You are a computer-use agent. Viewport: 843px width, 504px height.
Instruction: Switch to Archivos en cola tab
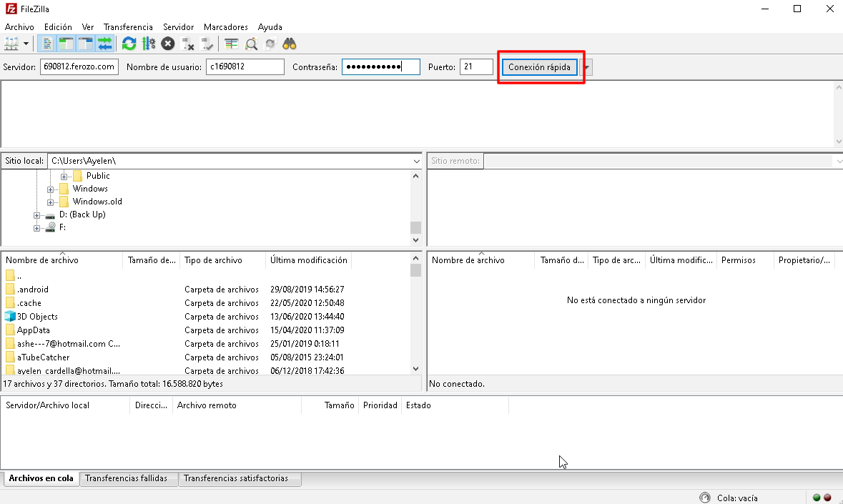41,478
